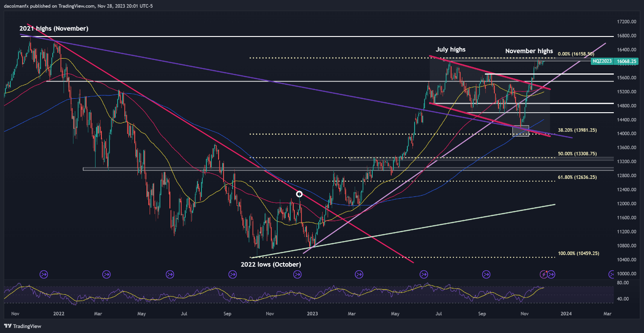Click the 16800.00 price axis label

click(x=627, y=36)
